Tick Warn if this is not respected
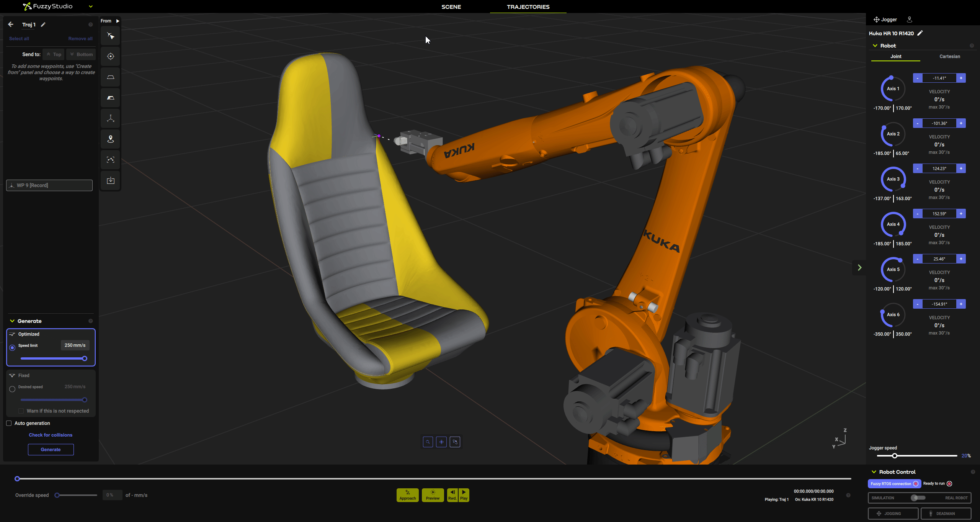The image size is (980, 522). (x=21, y=411)
